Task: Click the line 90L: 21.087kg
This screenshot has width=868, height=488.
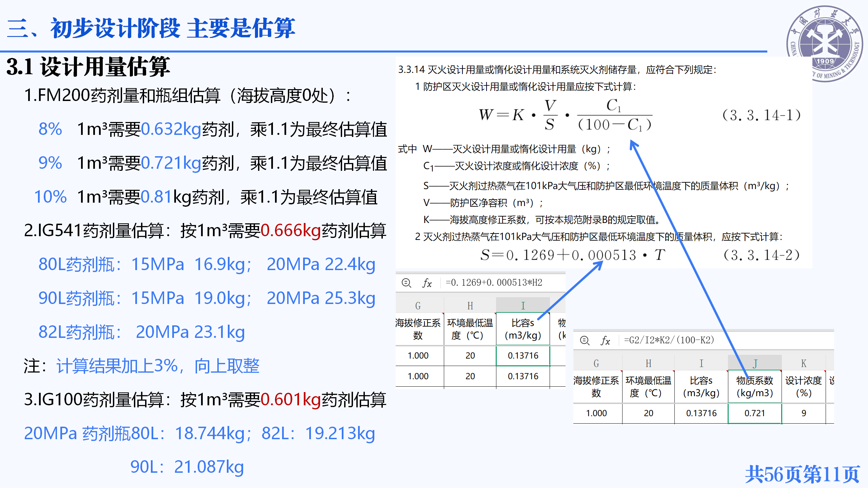Action: pyautogui.click(x=187, y=467)
